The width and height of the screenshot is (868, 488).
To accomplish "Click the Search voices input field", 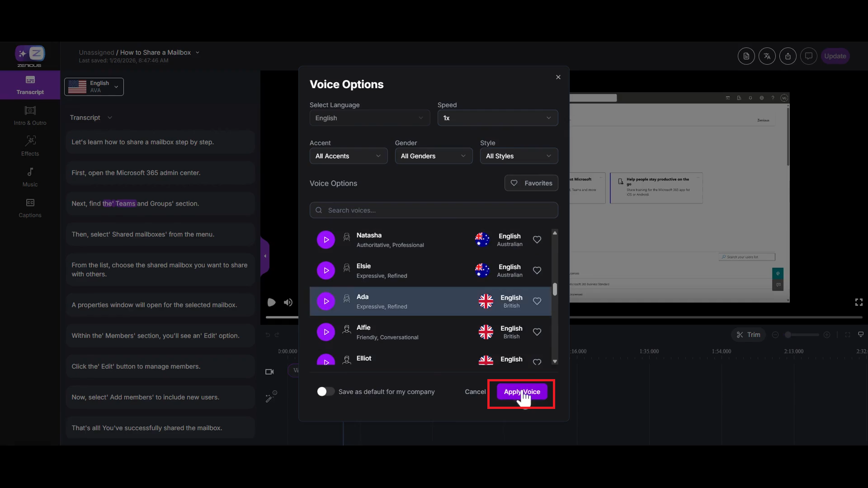I will [434, 210].
